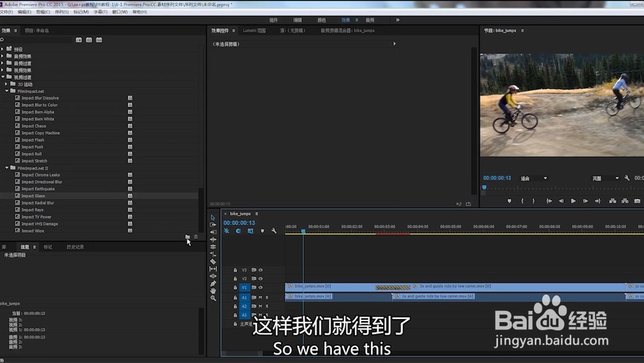644x363 pixels.
Task: Open the 序列(S) menu
Action: pos(62,12)
